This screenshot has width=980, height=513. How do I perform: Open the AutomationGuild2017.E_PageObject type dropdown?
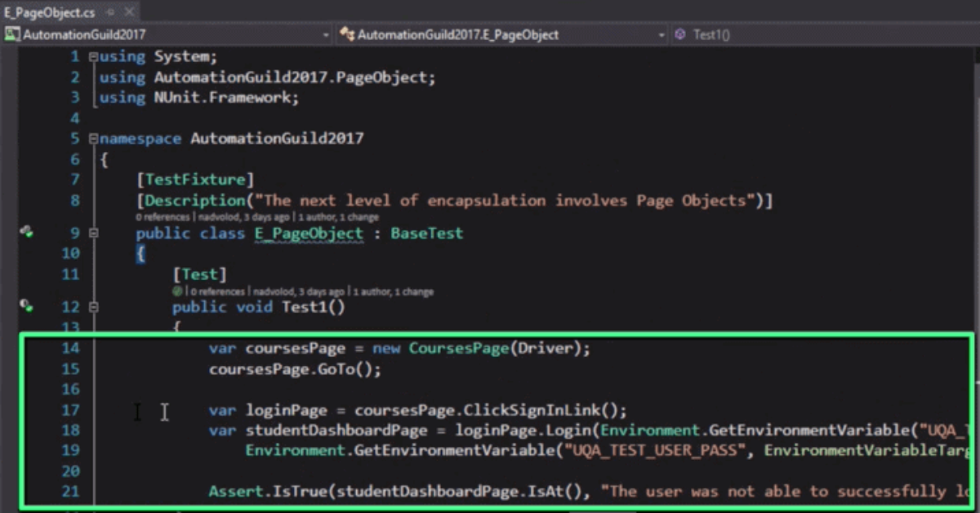(661, 35)
